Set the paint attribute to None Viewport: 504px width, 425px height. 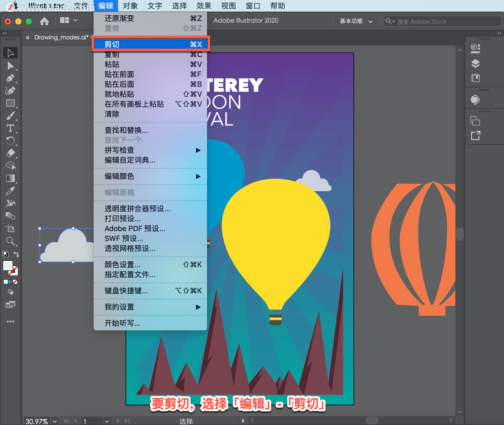(15, 282)
